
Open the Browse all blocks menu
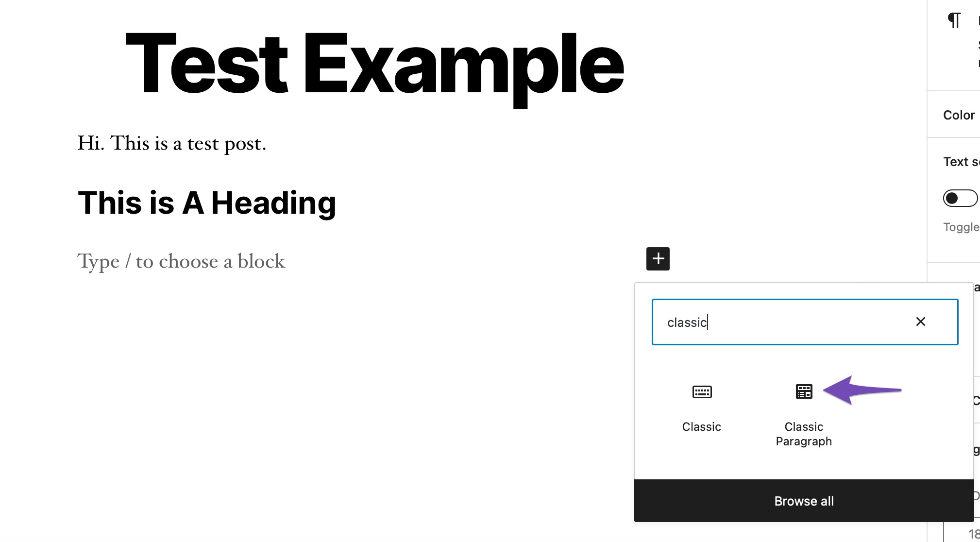[804, 501]
